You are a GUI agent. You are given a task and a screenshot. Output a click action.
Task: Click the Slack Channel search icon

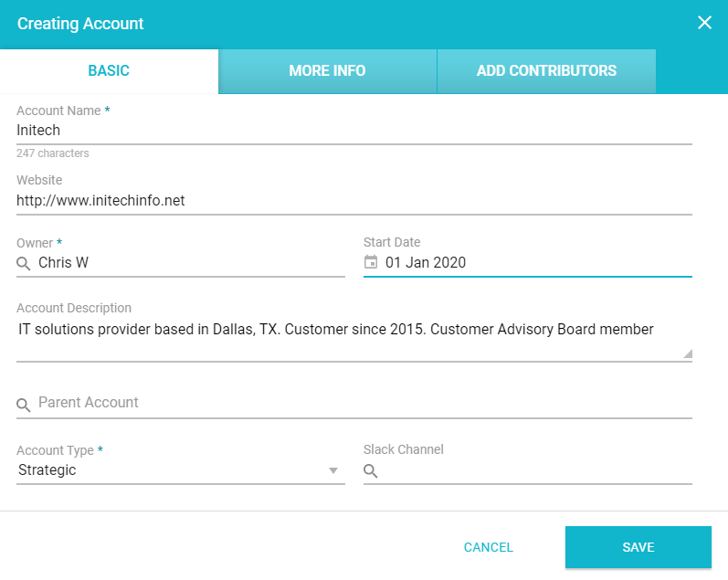[371, 471]
